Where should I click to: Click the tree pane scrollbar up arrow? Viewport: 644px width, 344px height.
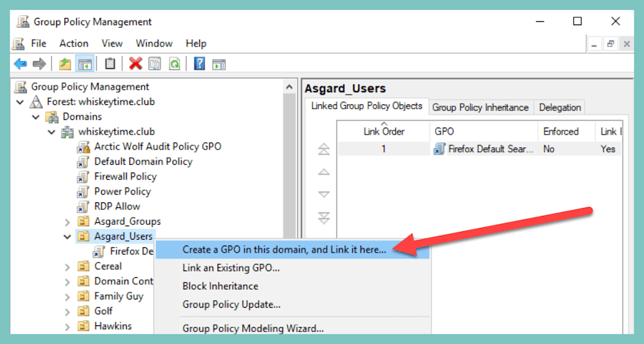click(x=289, y=87)
